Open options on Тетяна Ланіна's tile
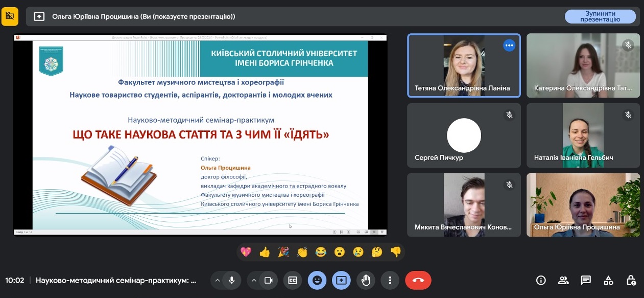 pyautogui.click(x=509, y=45)
